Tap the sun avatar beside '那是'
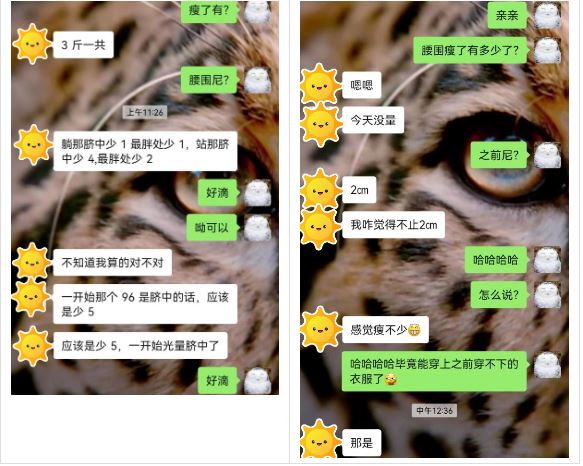The image size is (583, 466). [x=321, y=441]
